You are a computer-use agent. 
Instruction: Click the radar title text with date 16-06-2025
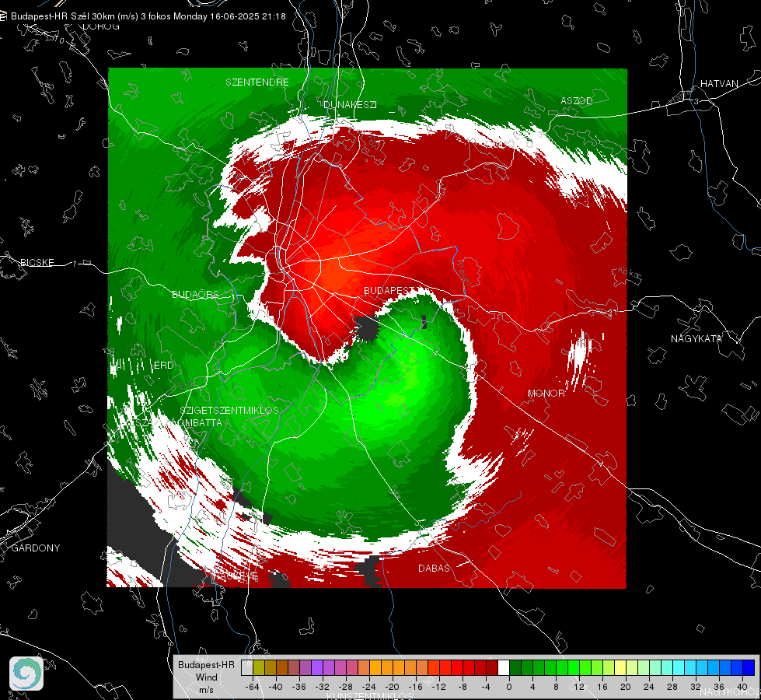[148, 16]
